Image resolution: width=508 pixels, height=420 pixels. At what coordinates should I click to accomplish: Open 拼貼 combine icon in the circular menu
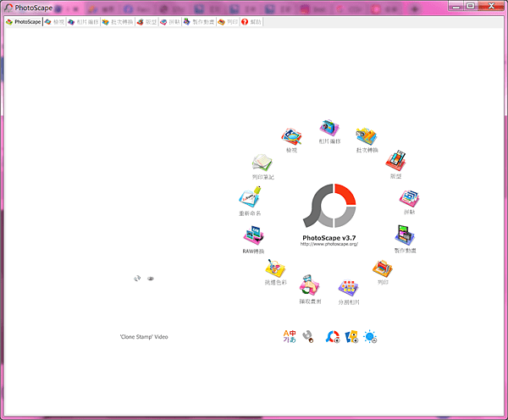coord(409,198)
